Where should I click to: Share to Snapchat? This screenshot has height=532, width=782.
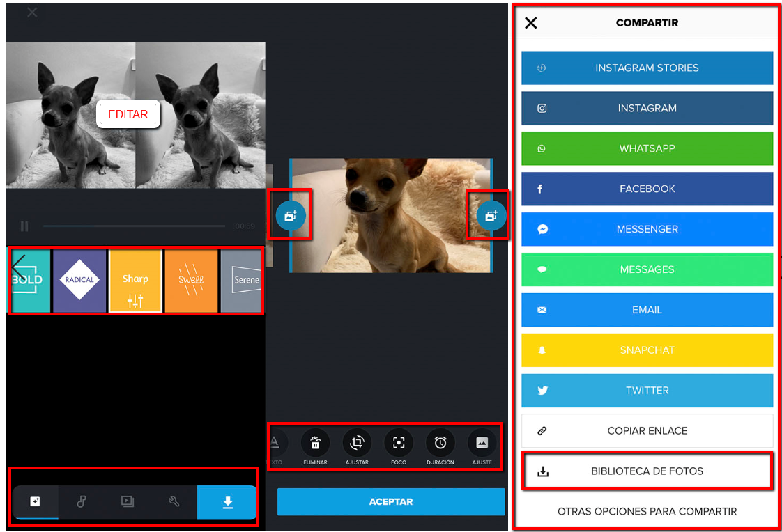coord(647,350)
